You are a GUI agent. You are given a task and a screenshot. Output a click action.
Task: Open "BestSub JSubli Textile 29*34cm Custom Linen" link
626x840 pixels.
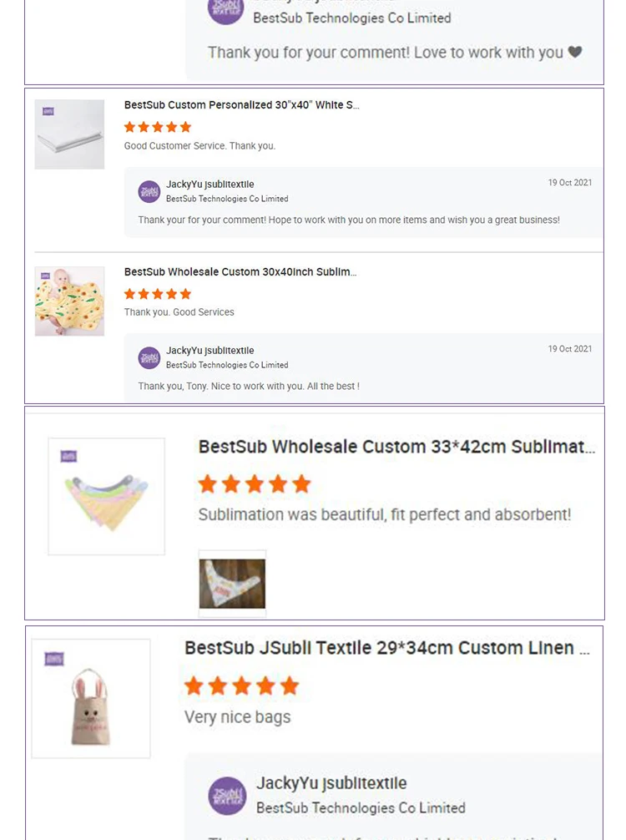click(x=387, y=648)
